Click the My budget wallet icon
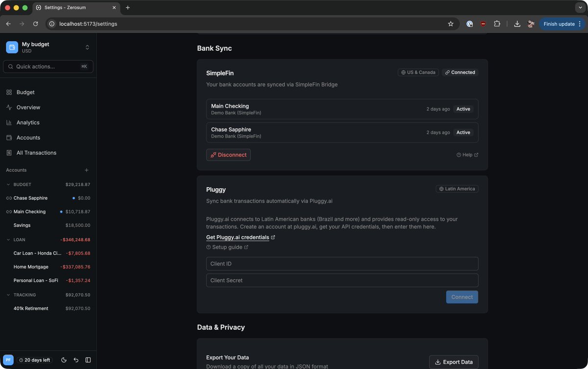This screenshot has width=588, height=369. tap(12, 47)
